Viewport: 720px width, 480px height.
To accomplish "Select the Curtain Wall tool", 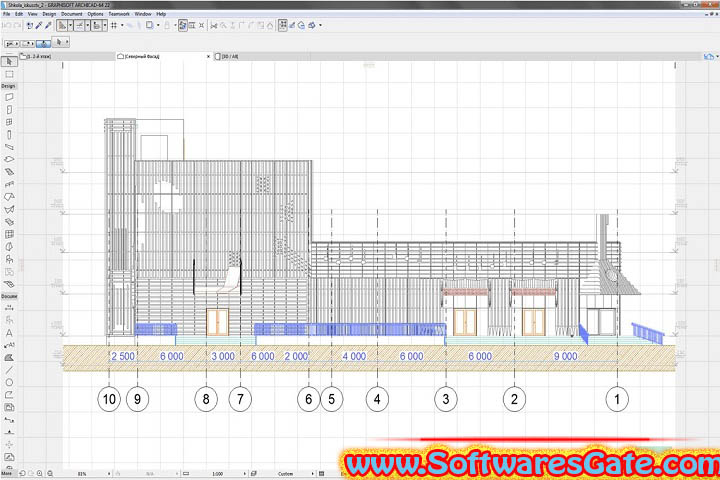I will pyautogui.click(x=9, y=234).
